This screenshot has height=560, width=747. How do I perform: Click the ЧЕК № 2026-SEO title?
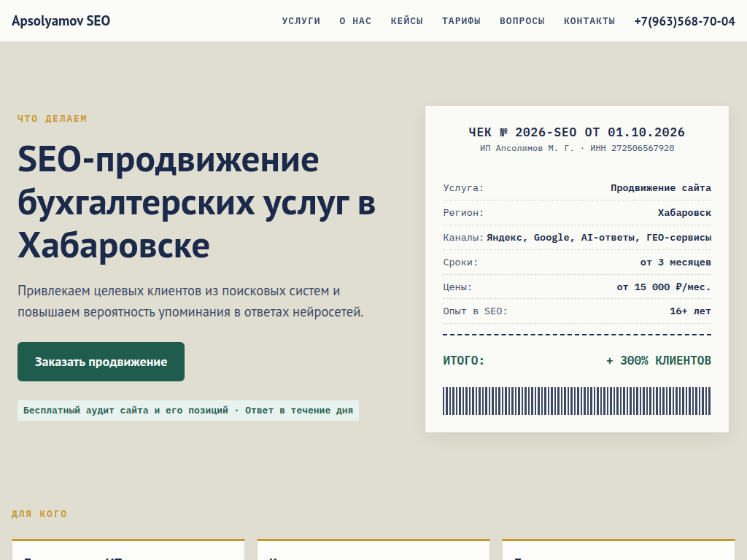(x=577, y=133)
